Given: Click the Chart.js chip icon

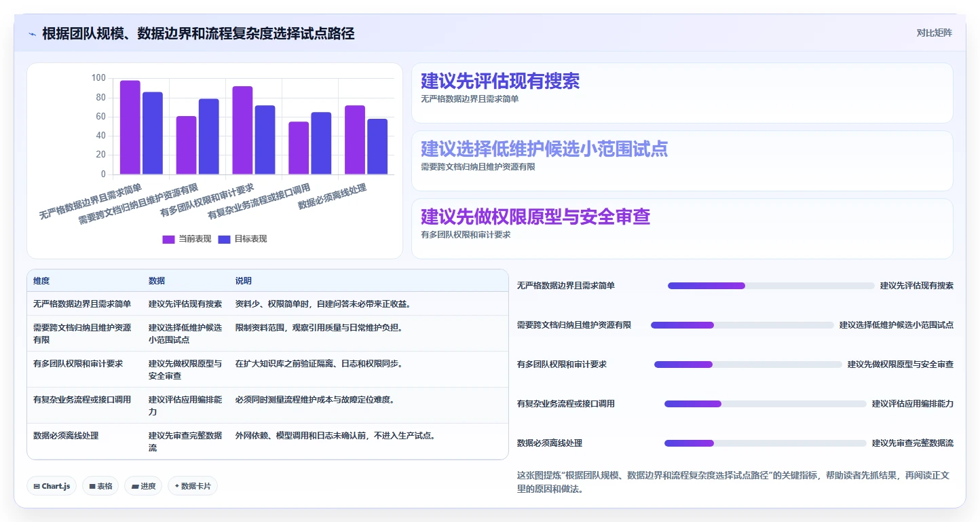Looking at the screenshot, I should pyautogui.click(x=37, y=486).
